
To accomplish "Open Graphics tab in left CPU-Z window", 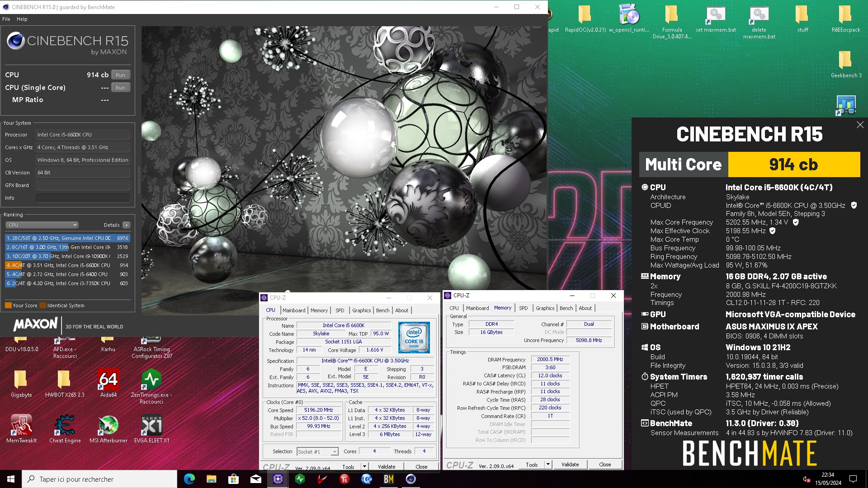I will tap(362, 310).
